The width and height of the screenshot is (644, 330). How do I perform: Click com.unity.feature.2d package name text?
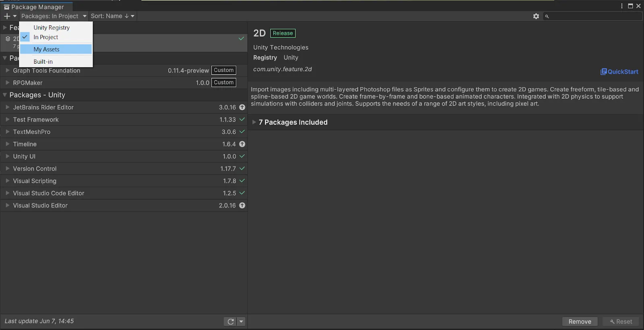pos(283,69)
